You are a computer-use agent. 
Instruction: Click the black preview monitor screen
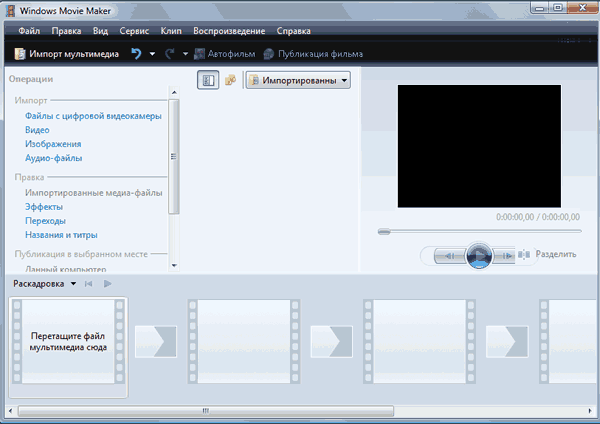click(479, 146)
